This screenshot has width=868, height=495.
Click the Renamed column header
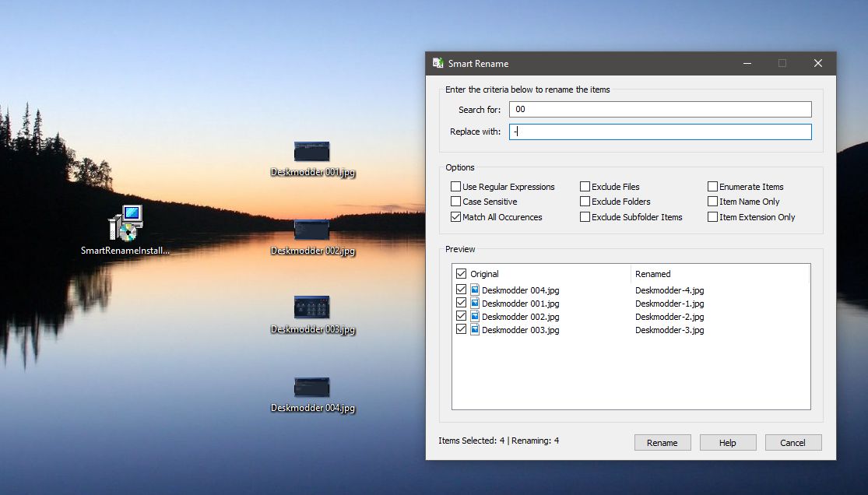[x=652, y=274]
